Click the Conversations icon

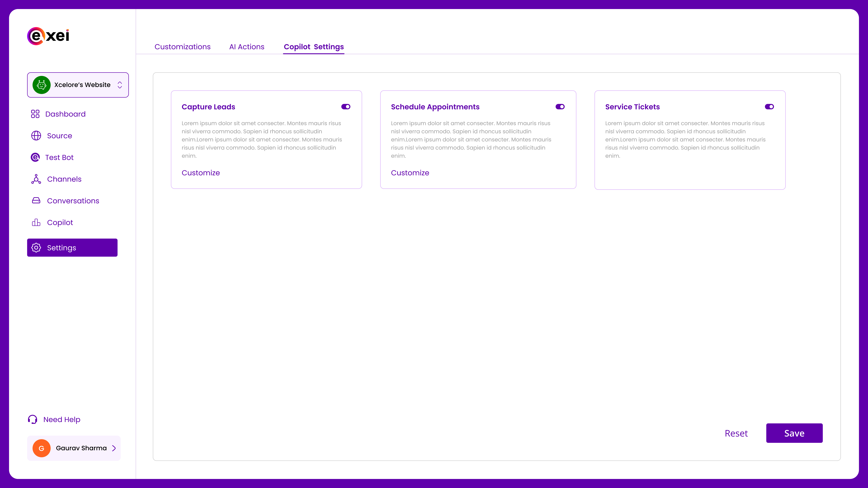[36, 201]
